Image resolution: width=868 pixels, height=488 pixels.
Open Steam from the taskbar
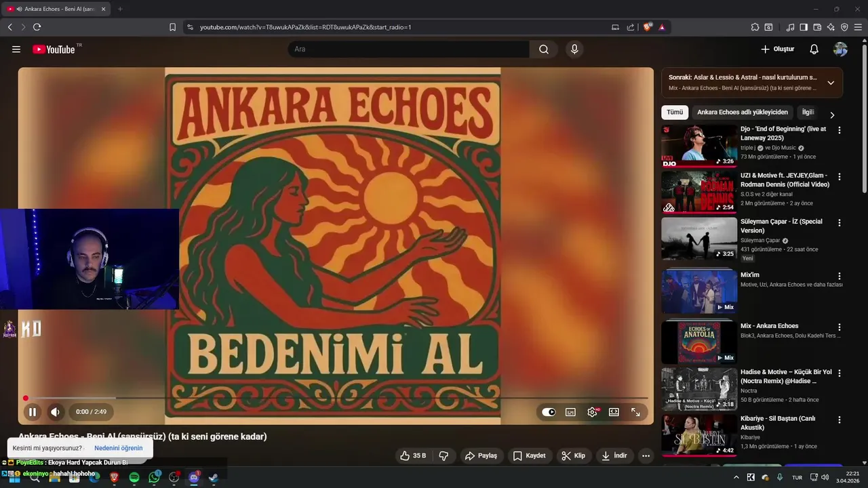pos(214,478)
